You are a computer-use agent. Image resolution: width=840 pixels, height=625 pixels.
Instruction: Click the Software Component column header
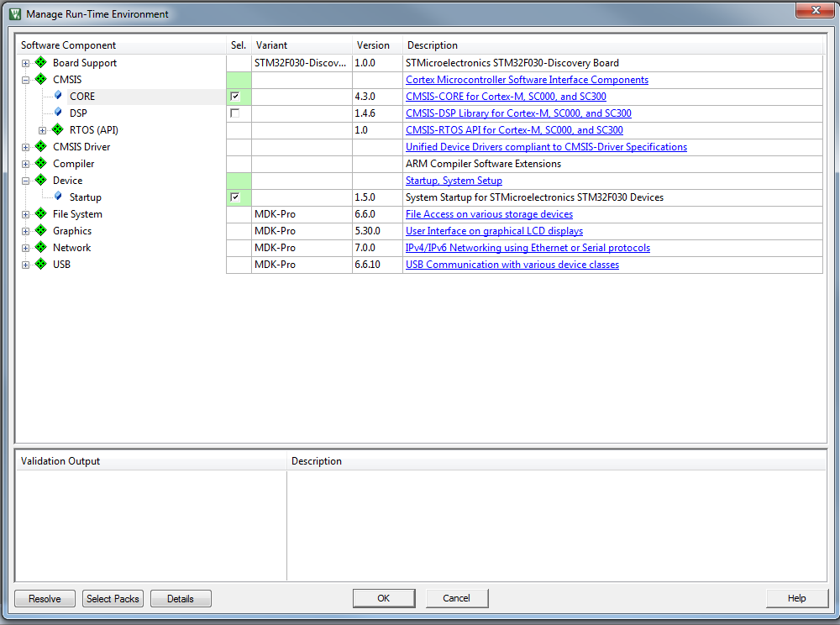point(122,45)
